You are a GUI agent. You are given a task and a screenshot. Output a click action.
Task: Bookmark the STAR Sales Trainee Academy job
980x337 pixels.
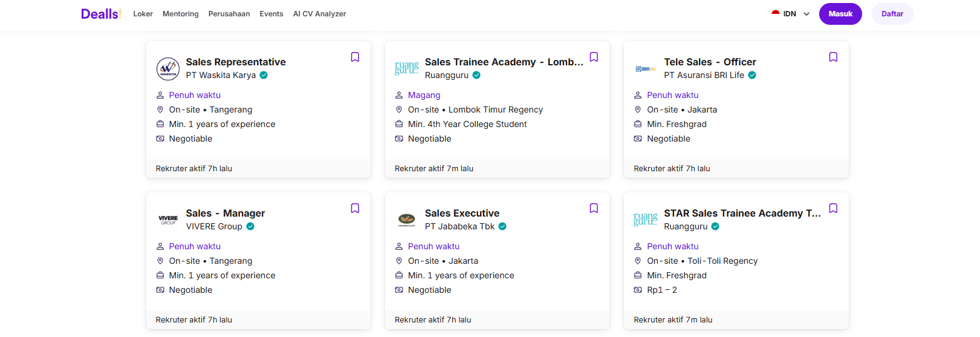point(833,208)
